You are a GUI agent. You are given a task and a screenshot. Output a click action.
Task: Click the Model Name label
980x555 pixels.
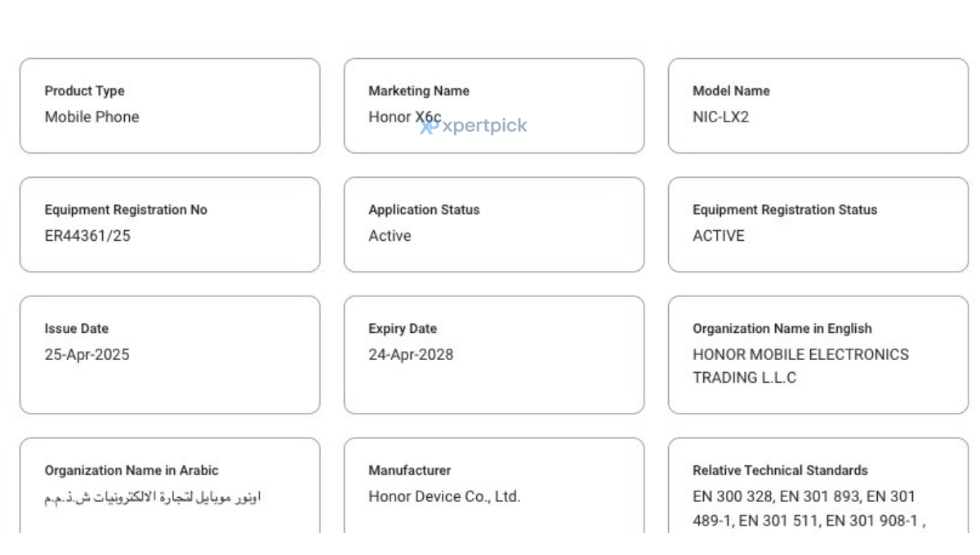tap(731, 91)
